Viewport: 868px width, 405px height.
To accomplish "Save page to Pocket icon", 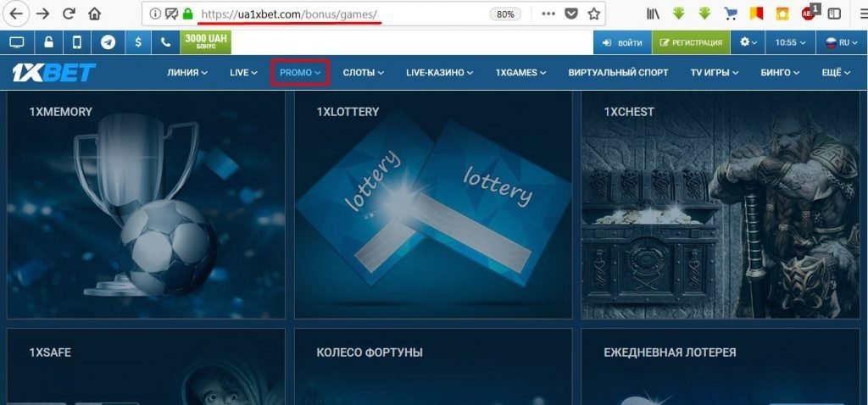I will [x=571, y=14].
